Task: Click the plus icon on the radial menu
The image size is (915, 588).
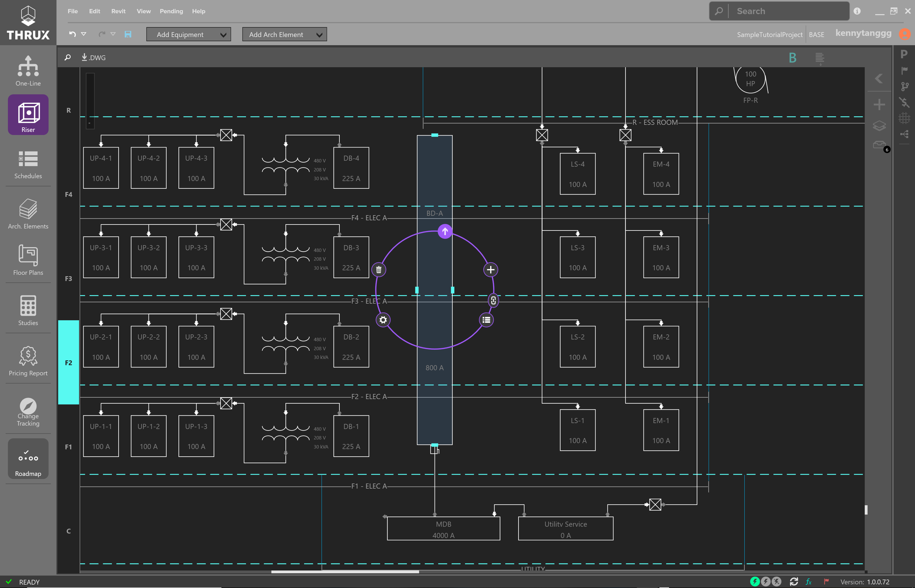Action: [491, 269]
